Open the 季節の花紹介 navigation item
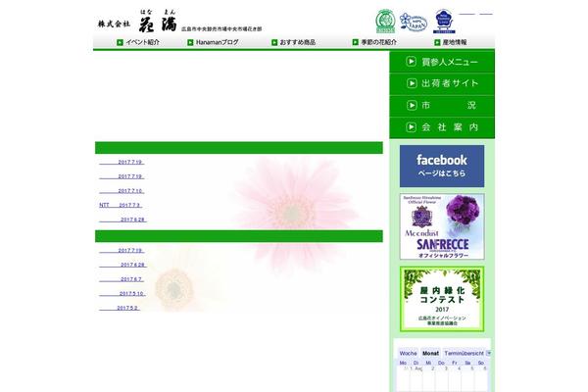Image resolution: width=588 pixels, height=392 pixels. point(374,42)
